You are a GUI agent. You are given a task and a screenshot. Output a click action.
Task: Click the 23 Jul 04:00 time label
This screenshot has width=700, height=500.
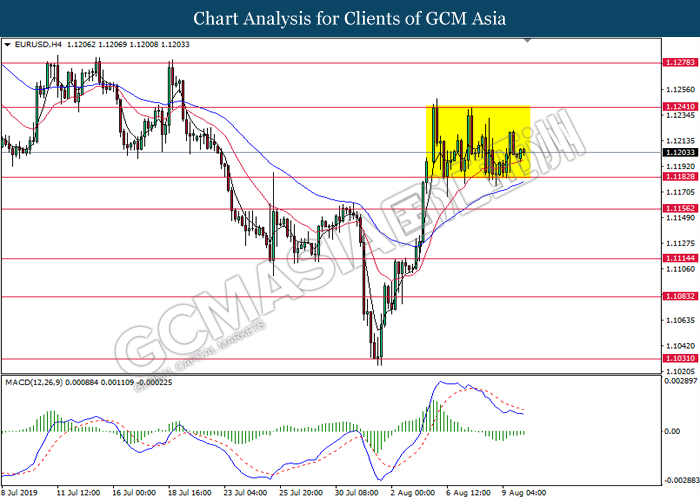[x=246, y=493]
